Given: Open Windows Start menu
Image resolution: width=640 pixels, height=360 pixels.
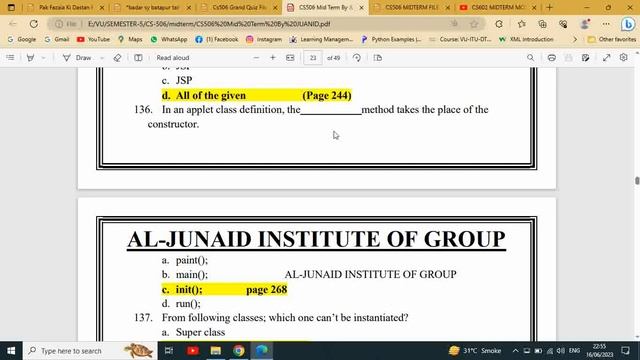Looking at the screenshot, I should [x=11, y=351].
